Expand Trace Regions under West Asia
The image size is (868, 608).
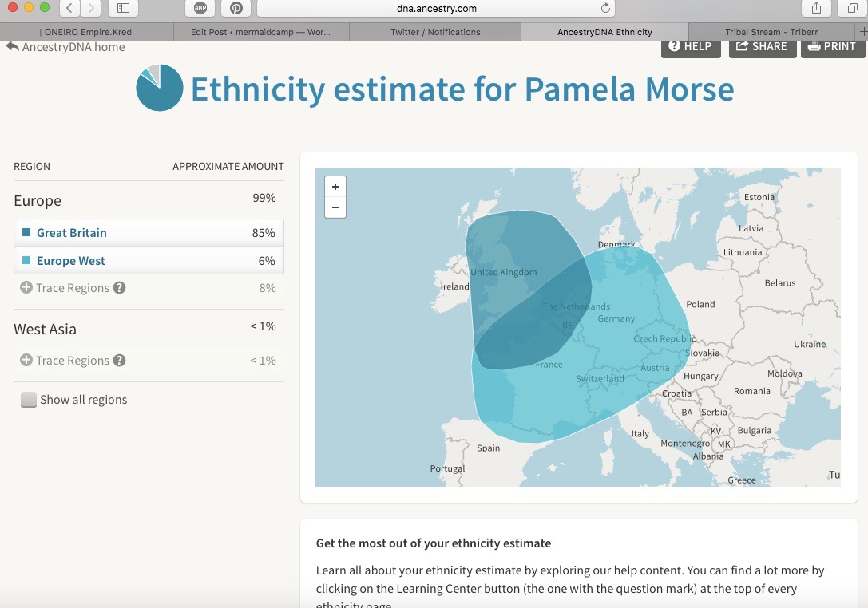[26, 361]
